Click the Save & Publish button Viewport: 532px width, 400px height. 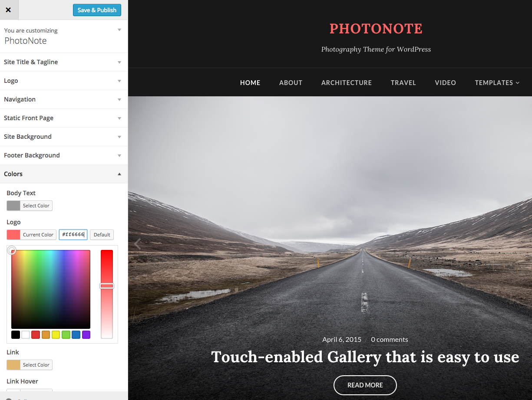tap(97, 10)
